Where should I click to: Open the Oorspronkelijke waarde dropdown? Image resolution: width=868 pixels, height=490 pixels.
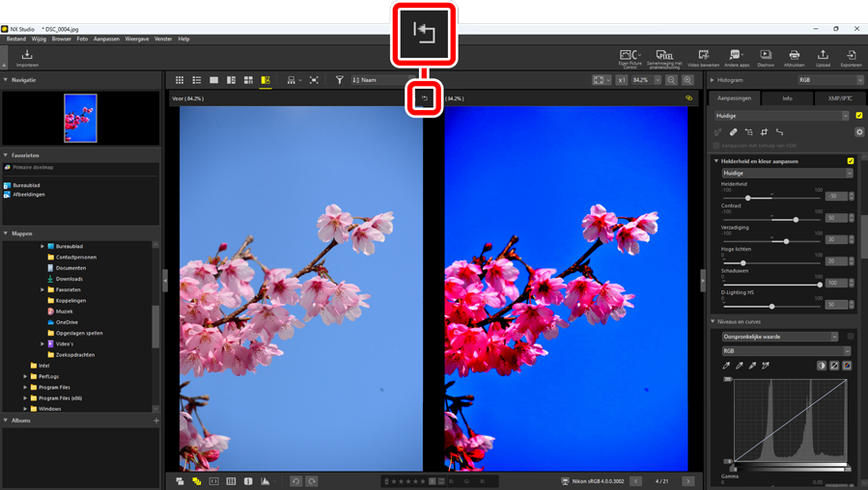pyautogui.click(x=780, y=337)
